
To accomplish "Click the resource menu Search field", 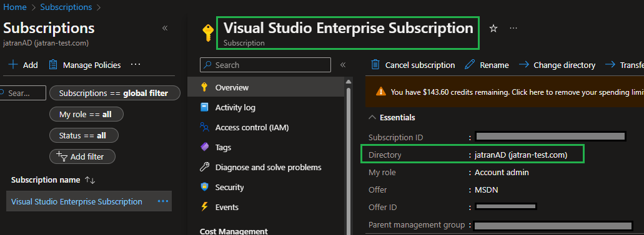I will point(265,65).
